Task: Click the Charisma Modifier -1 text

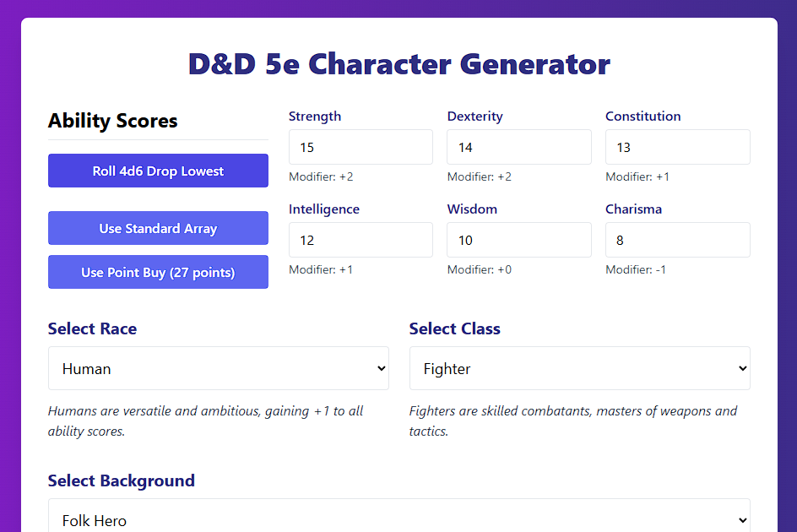Action: 636,269
